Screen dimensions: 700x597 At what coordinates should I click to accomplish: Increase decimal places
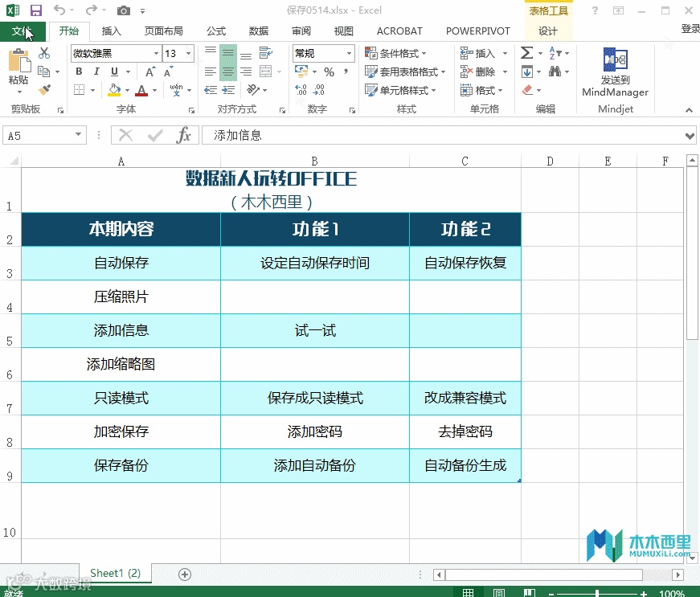[301, 90]
